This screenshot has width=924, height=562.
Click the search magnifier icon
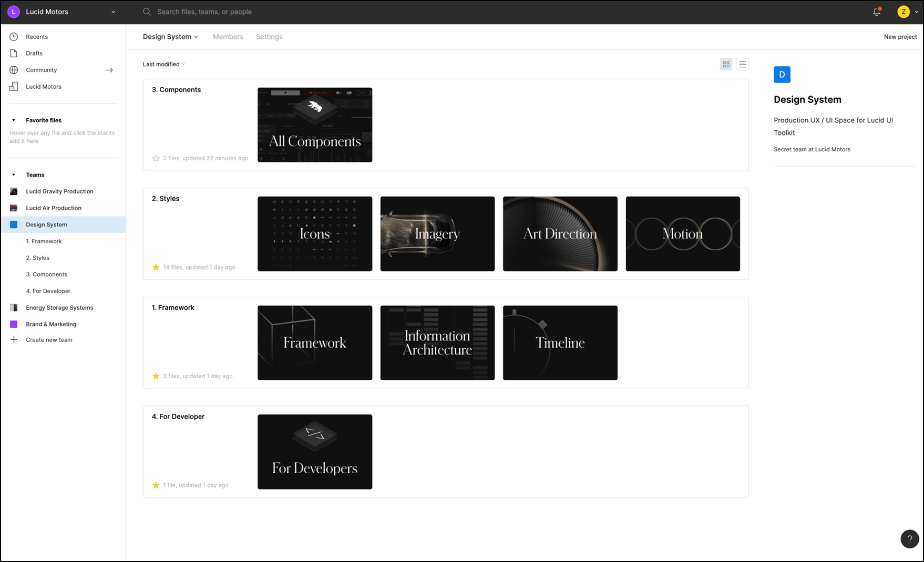[147, 12]
